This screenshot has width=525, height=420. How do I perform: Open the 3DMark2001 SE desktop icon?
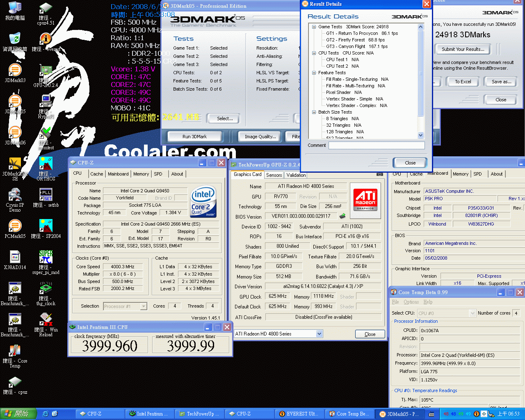pos(15,169)
